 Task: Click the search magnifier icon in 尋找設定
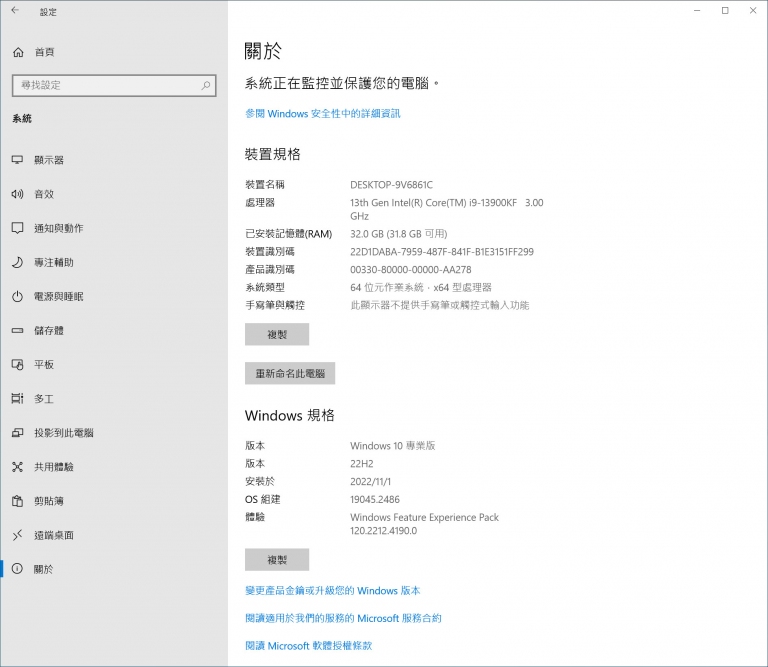pos(206,85)
